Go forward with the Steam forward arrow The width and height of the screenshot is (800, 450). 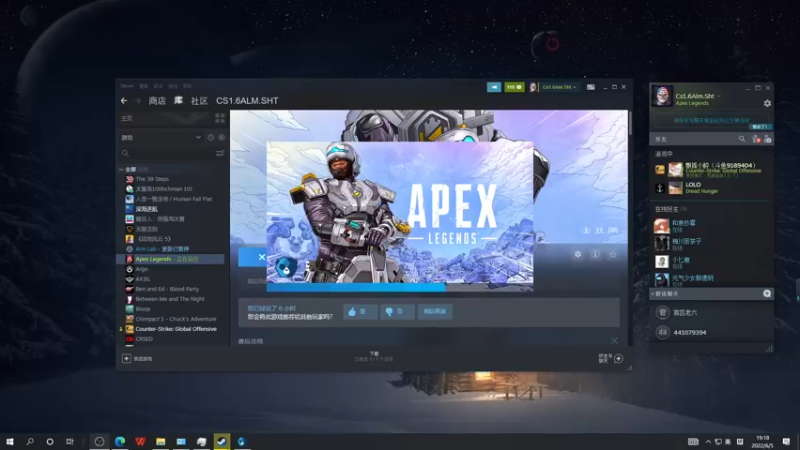137,101
